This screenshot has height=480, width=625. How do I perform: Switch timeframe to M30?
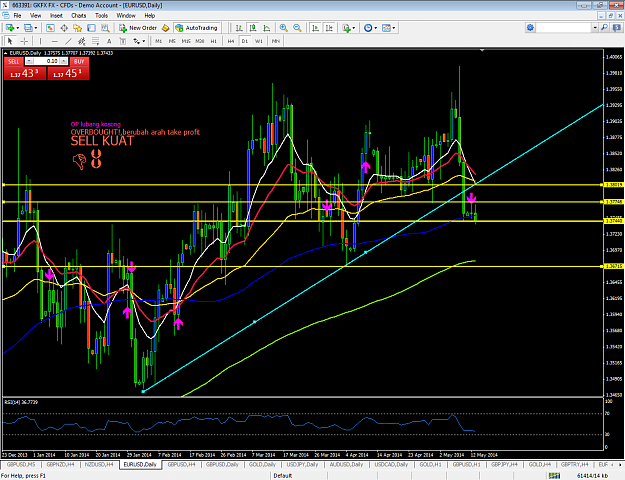click(x=200, y=41)
